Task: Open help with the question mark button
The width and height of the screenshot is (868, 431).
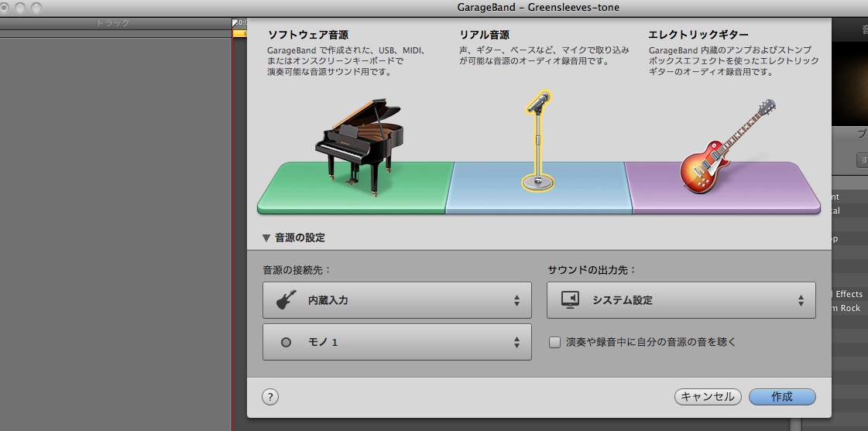Action: (x=270, y=397)
